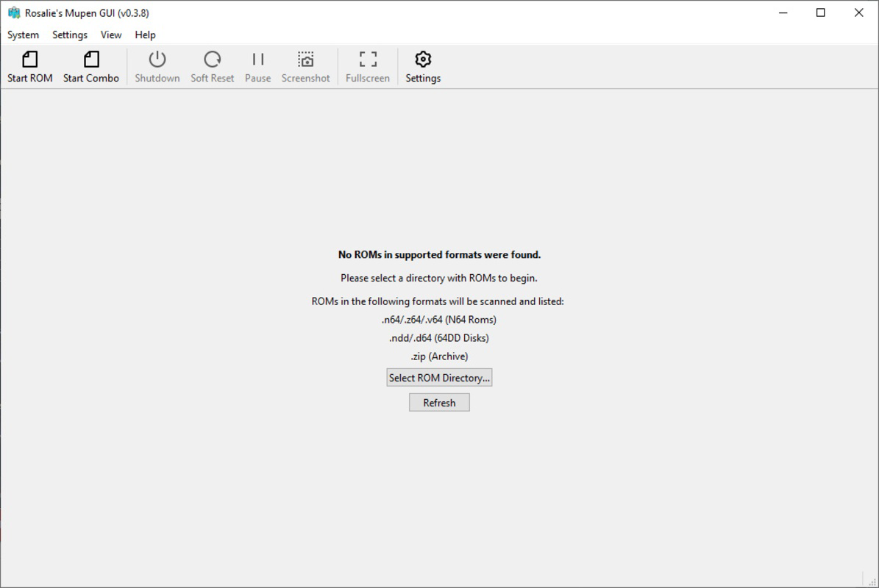Open the Settings menu in the menu bar
879x588 pixels.
[70, 35]
